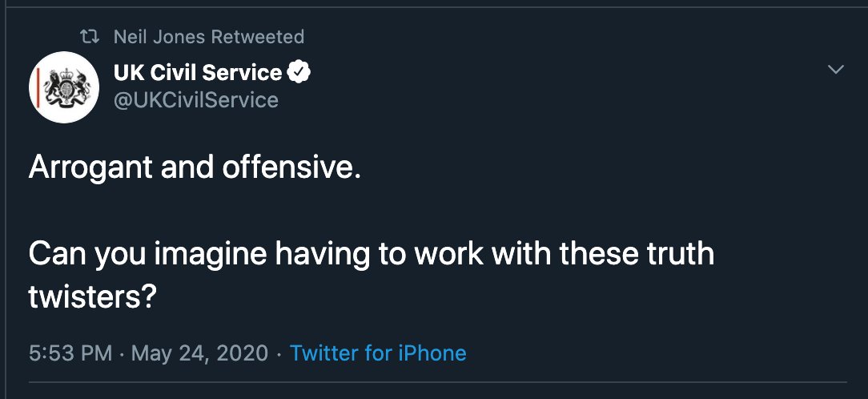Click the dot separator before "Twitter for iPhone"
Image resolution: width=868 pixels, height=399 pixels.
click(x=279, y=353)
